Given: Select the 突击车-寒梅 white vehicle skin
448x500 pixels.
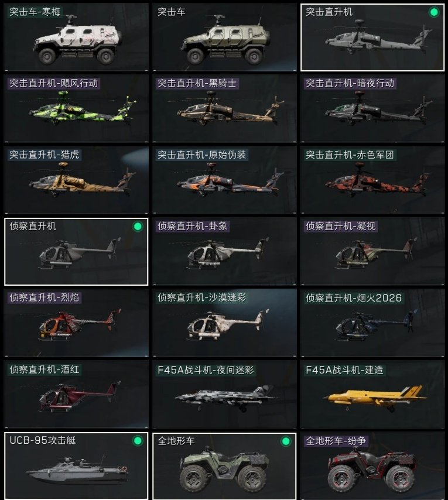Looking at the screenshot, I should [76, 37].
